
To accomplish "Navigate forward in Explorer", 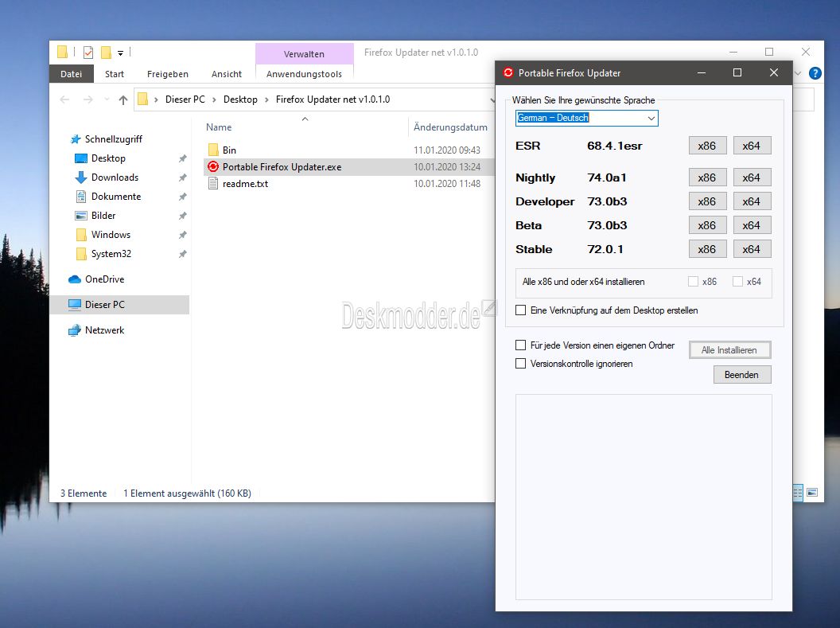I will coord(88,99).
